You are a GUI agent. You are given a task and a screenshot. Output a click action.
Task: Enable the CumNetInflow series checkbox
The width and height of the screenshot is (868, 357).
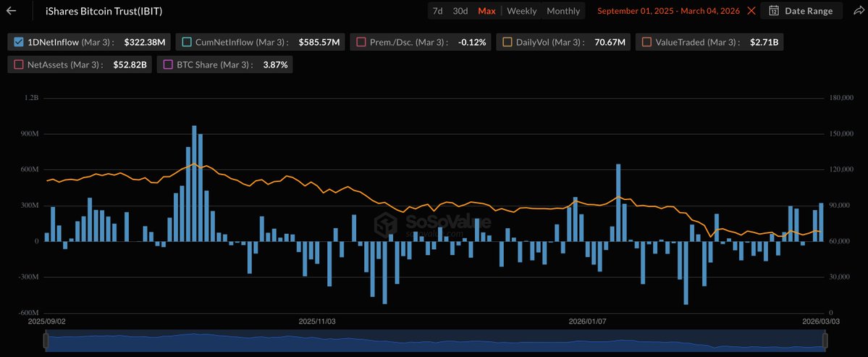pyautogui.click(x=187, y=41)
